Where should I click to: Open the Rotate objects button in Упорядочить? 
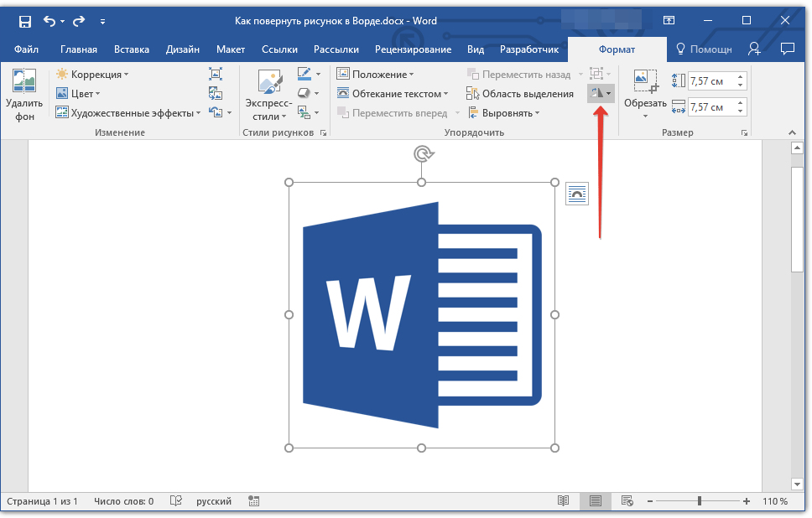601,94
